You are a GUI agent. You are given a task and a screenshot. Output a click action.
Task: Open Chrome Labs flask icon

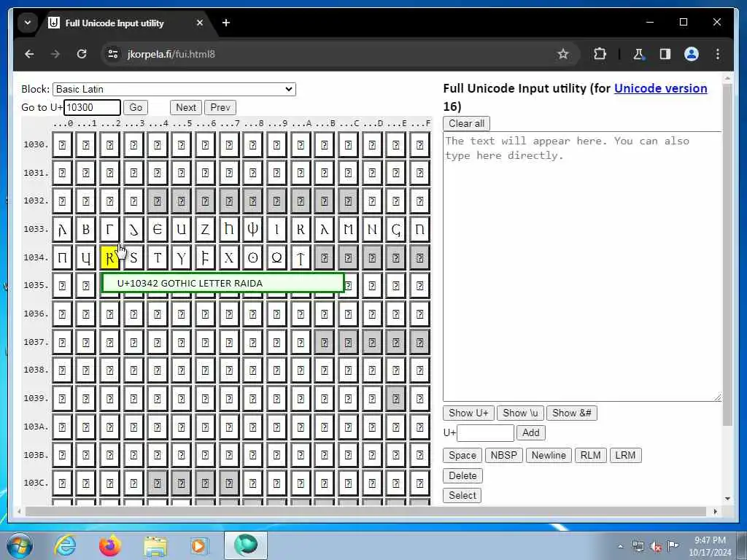638,54
